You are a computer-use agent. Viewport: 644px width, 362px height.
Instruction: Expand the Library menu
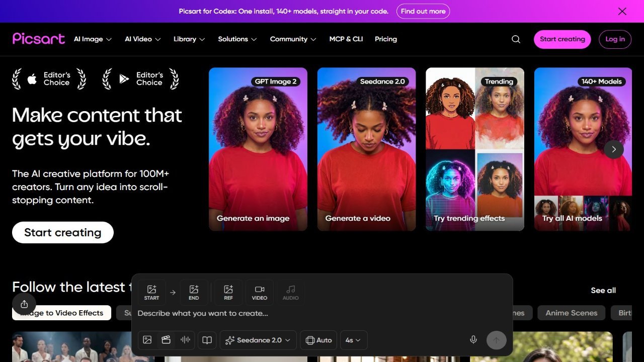click(189, 39)
